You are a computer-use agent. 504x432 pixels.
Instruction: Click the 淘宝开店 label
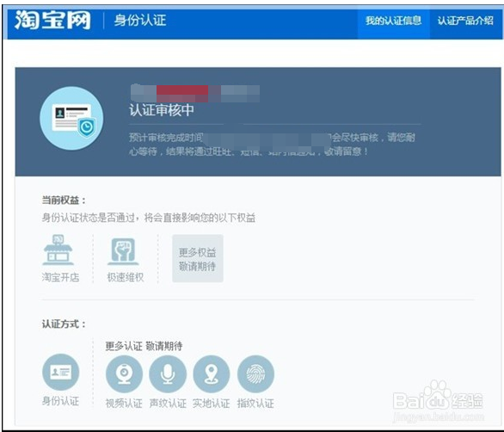[60, 277]
